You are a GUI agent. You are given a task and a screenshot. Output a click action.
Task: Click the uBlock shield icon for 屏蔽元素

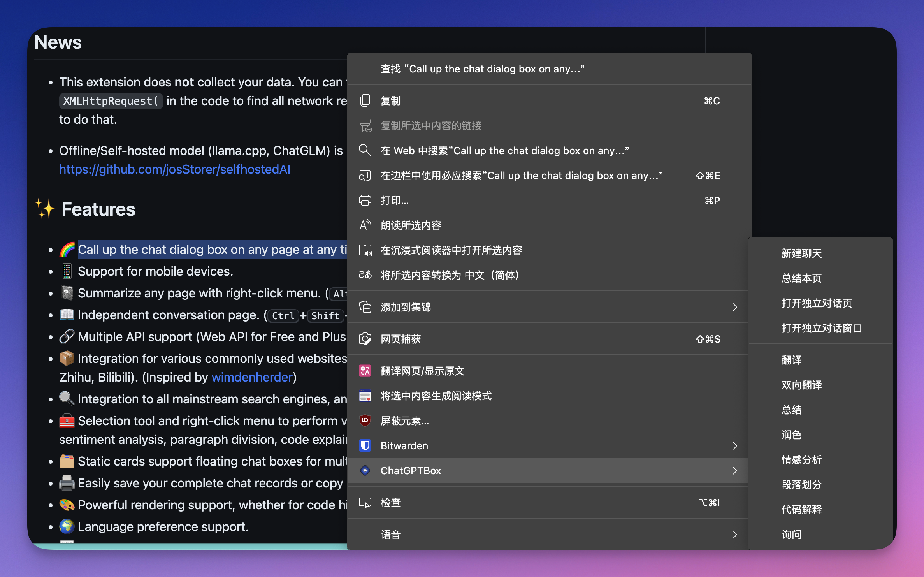(365, 420)
